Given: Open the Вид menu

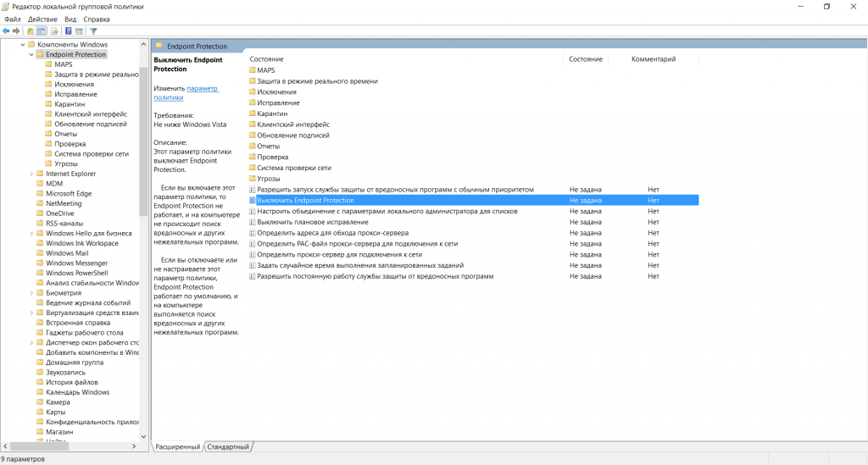Looking at the screenshot, I should click(x=70, y=19).
